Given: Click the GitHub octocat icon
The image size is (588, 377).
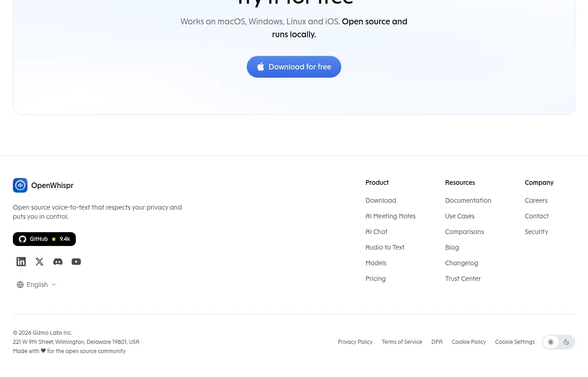Looking at the screenshot, I should pyautogui.click(x=23, y=239).
